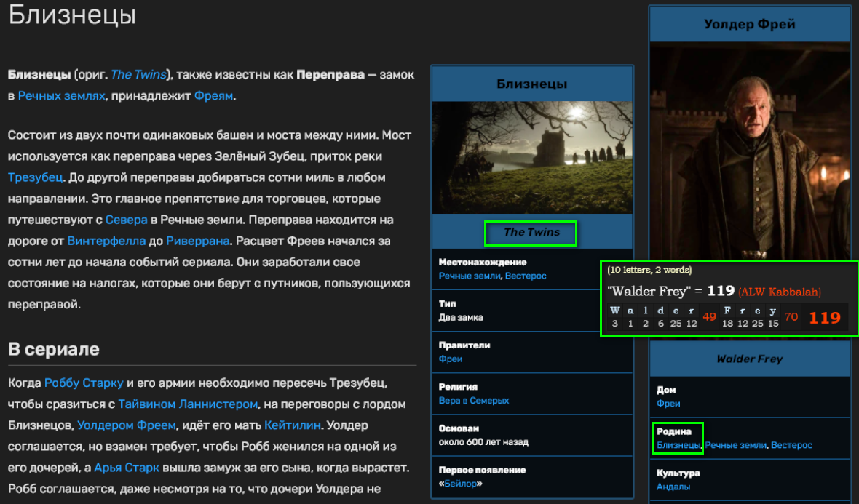The image size is (859, 504).
Task: Open "Вестерос" link under Местонахождение
Action: (x=526, y=276)
